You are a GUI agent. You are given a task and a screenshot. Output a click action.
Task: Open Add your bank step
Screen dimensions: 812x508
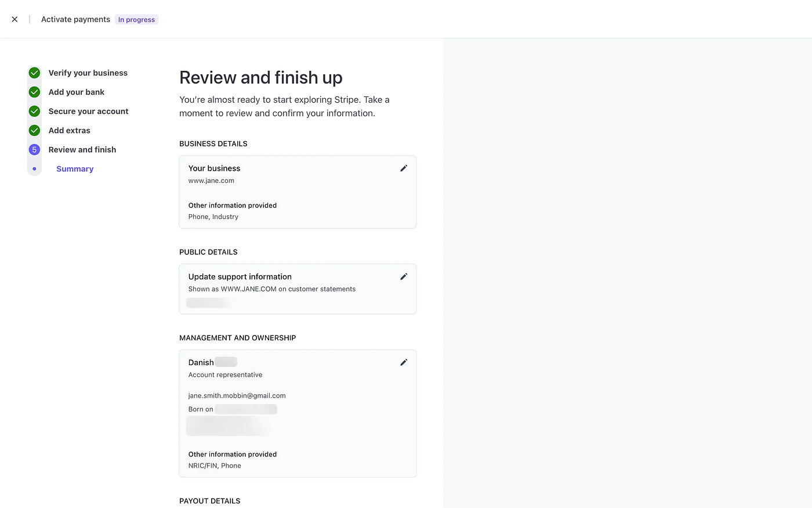point(77,92)
